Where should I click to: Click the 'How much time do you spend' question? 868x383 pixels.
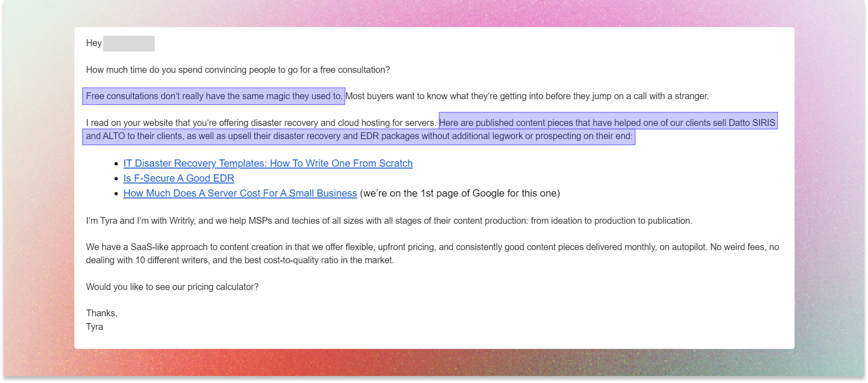point(238,70)
